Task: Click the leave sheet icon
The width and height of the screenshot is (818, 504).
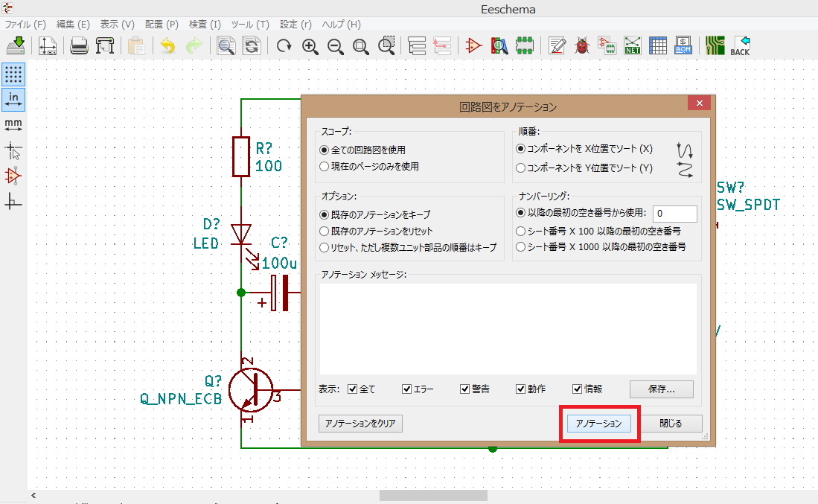Action: click(442, 46)
